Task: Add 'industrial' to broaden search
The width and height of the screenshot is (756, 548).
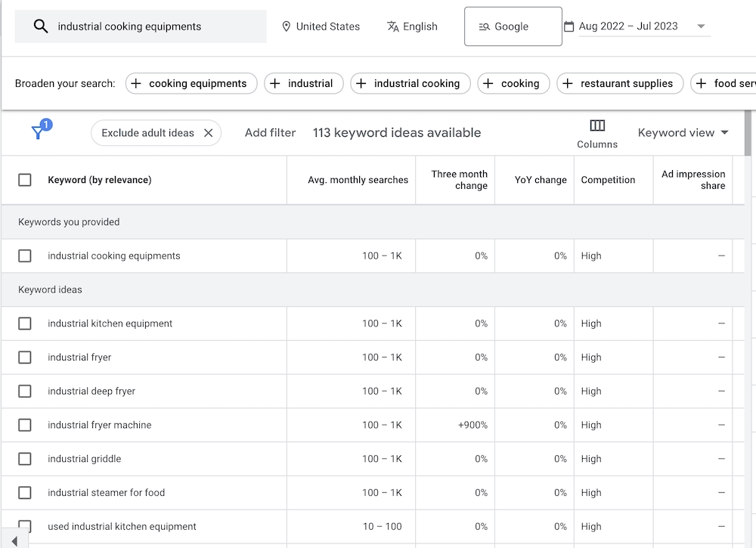Action: coord(304,83)
